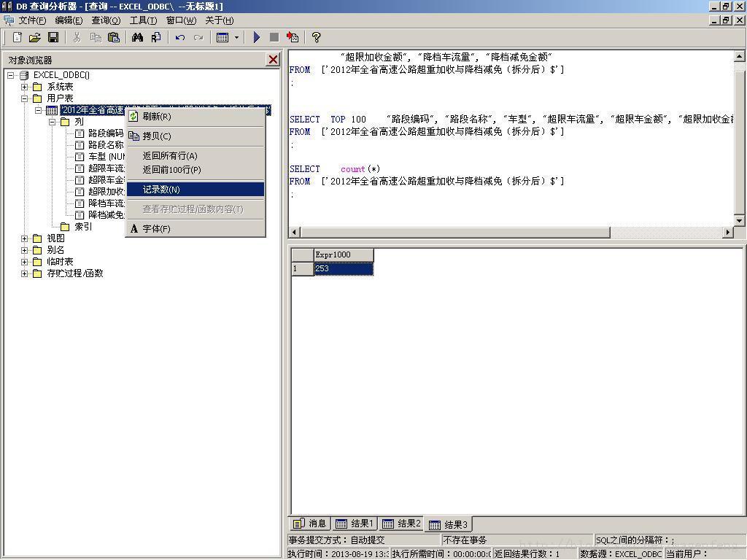
Task: Click the SQL editor scroll-up arrow
Action: point(739,57)
